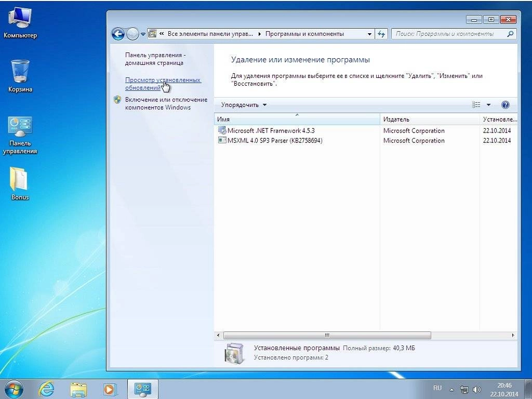Sort by 'Установле...' date column header
Viewport: 532px width, 399px height.
498,119
